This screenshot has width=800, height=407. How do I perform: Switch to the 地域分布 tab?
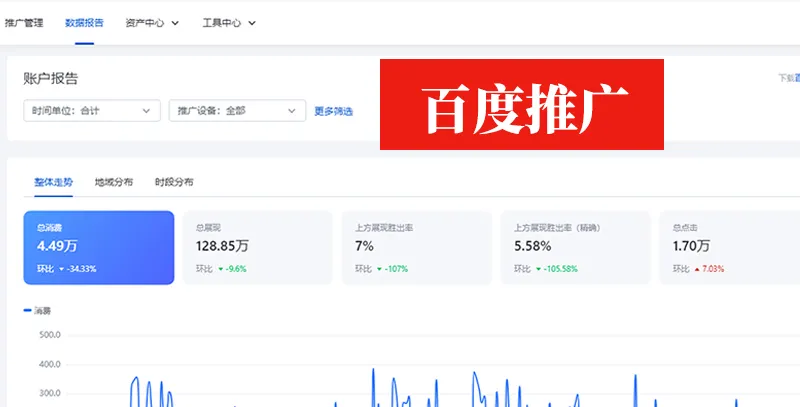114,182
